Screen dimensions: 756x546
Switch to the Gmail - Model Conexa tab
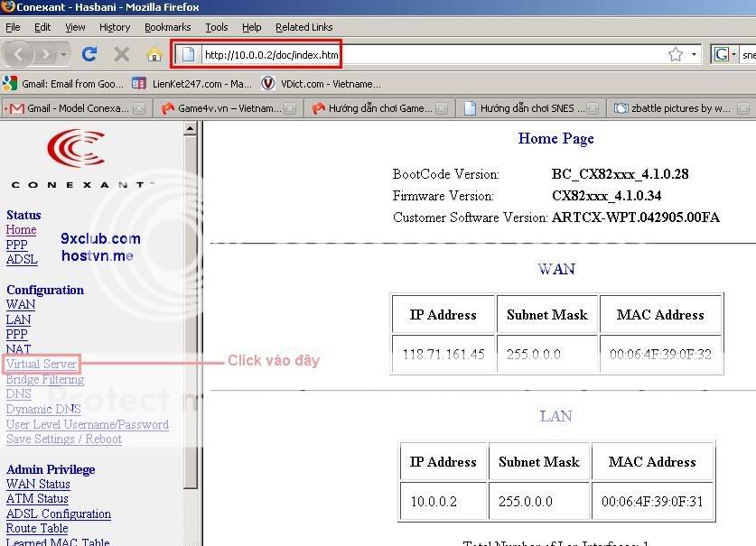coord(75,108)
